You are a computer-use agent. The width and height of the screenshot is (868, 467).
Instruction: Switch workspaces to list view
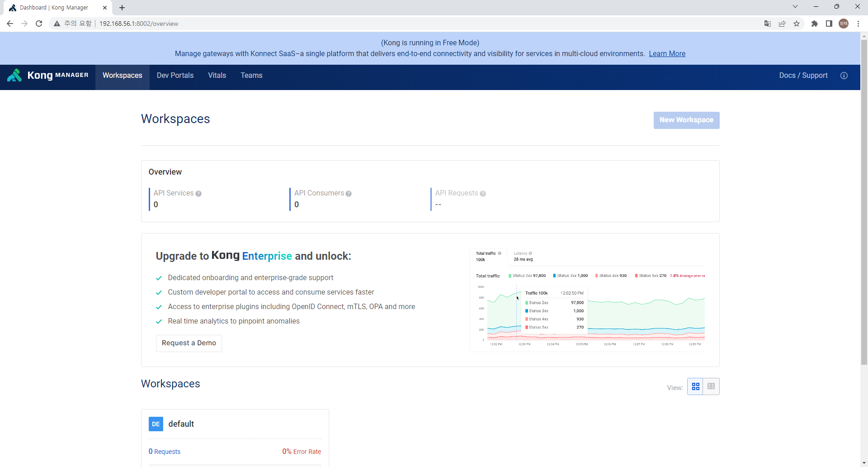click(x=711, y=386)
